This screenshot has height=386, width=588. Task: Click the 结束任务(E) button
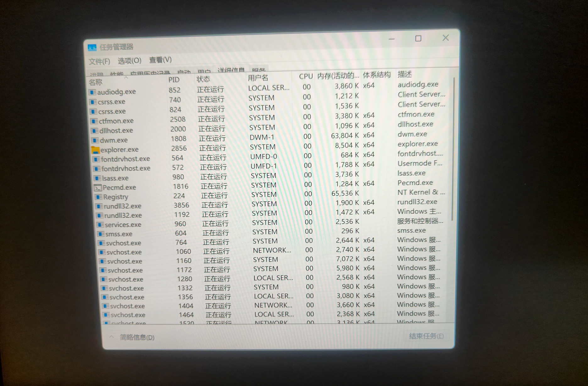click(x=426, y=336)
